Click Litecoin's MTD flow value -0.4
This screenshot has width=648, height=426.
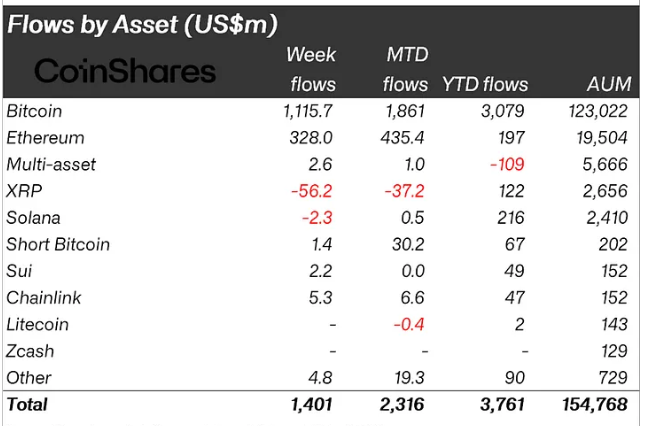[411, 324]
